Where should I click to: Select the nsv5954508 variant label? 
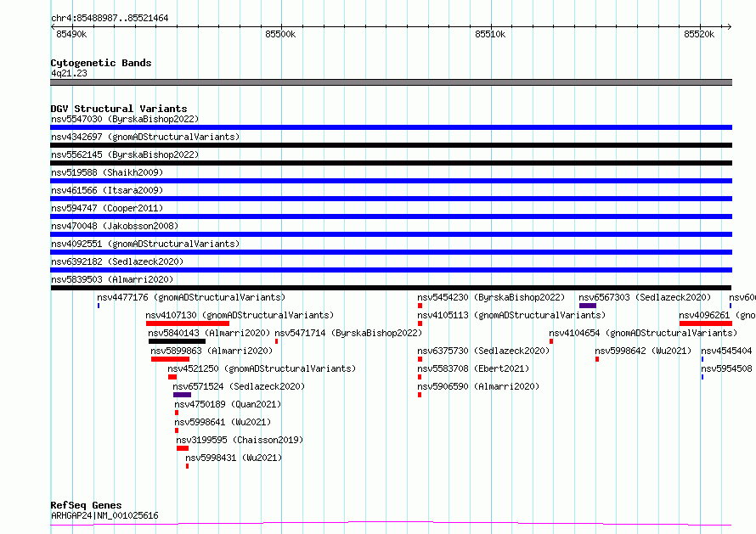(726, 368)
